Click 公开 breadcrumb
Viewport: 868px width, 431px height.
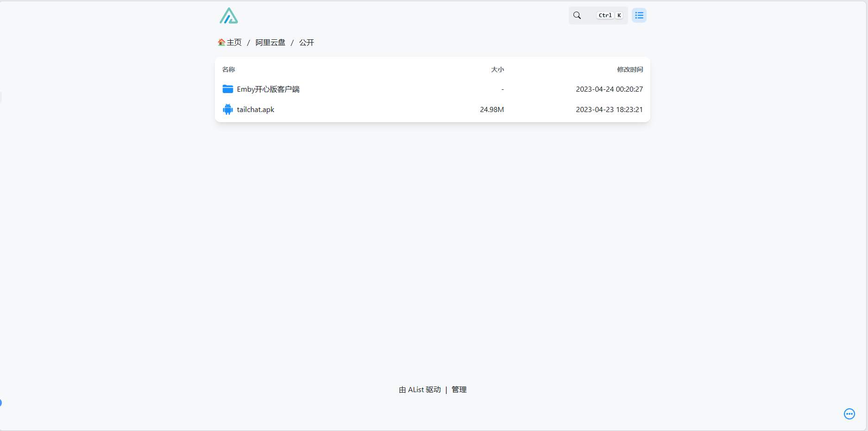[307, 43]
